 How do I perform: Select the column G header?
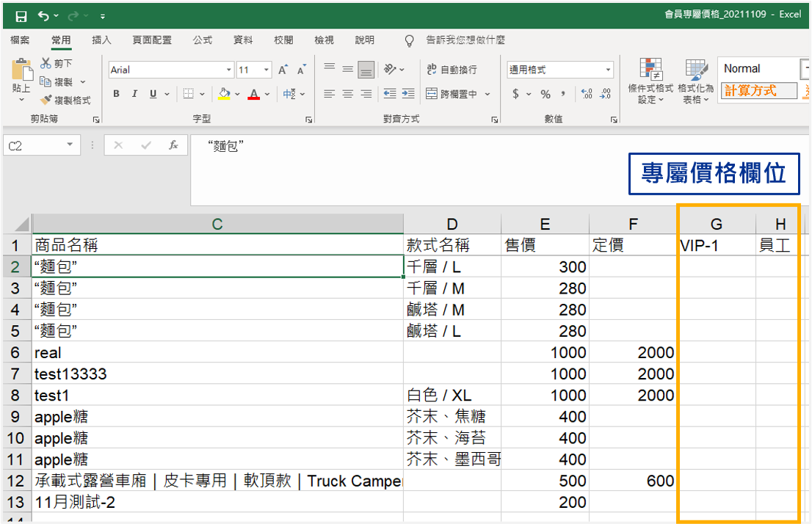[x=716, y=225]
